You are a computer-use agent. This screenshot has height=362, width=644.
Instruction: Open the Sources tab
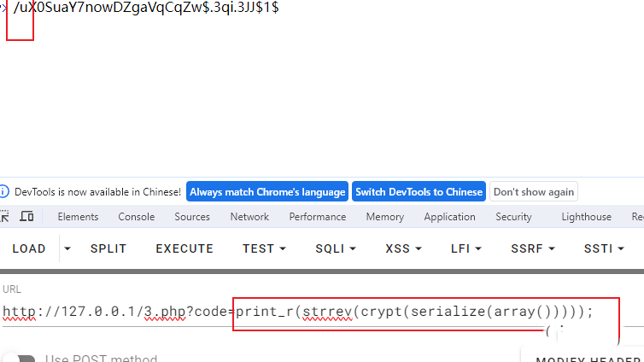[x=192, y=217]
